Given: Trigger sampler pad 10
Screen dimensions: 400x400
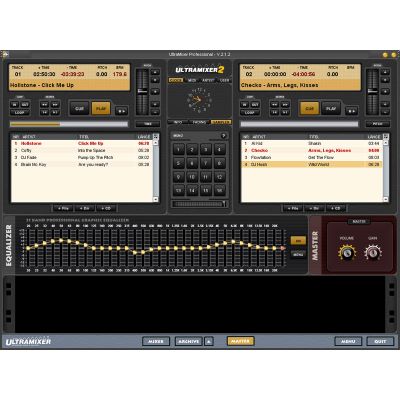Looking at the screenshot, I should coord(192,177).
